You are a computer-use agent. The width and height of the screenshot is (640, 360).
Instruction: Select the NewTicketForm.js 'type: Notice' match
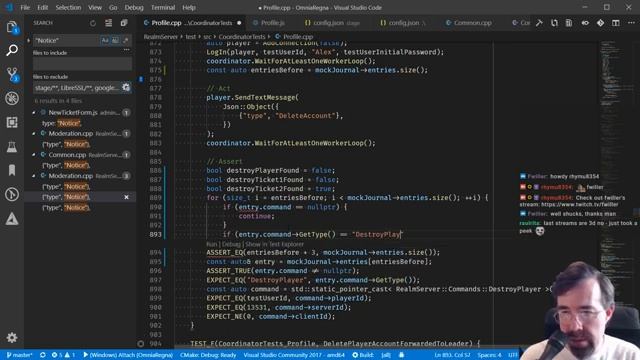[62, 123]
